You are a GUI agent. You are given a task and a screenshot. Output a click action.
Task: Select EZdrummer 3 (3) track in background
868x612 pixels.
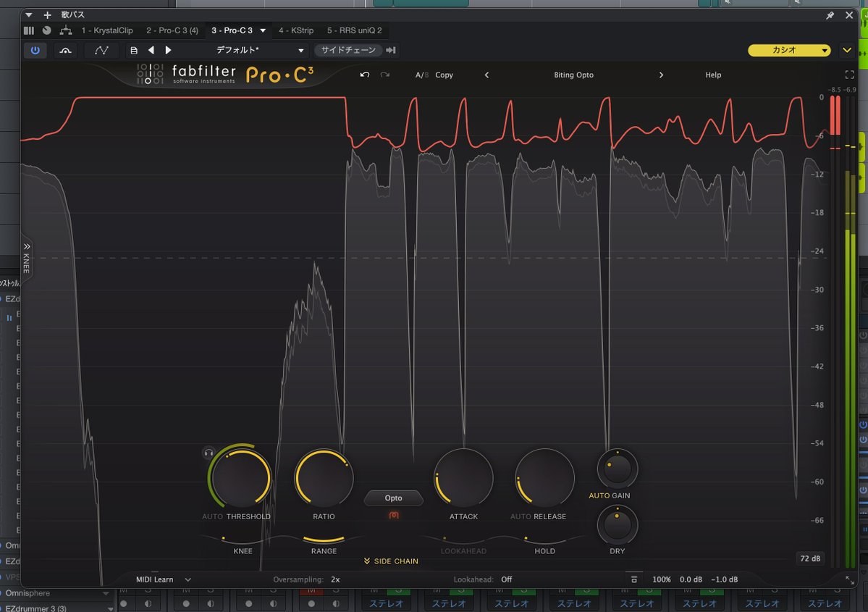pos(35,608)
